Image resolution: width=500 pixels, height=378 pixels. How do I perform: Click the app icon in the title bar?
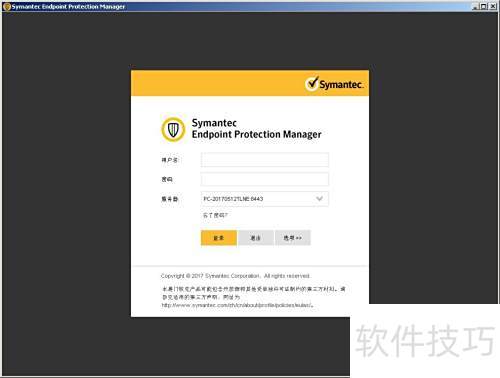coord(6,7)
